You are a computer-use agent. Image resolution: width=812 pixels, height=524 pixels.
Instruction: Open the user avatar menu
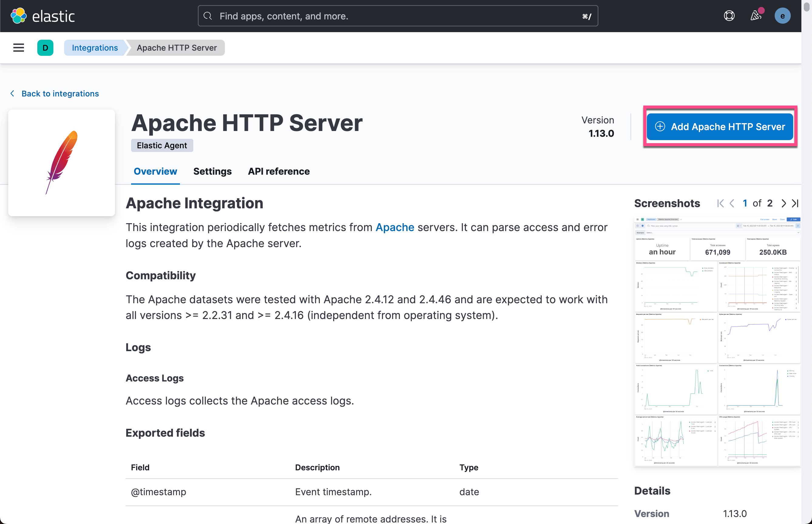(782, 16)
